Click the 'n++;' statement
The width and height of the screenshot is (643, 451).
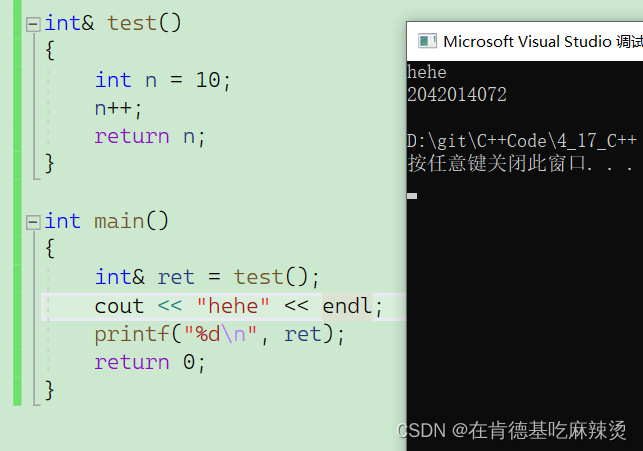118,109
